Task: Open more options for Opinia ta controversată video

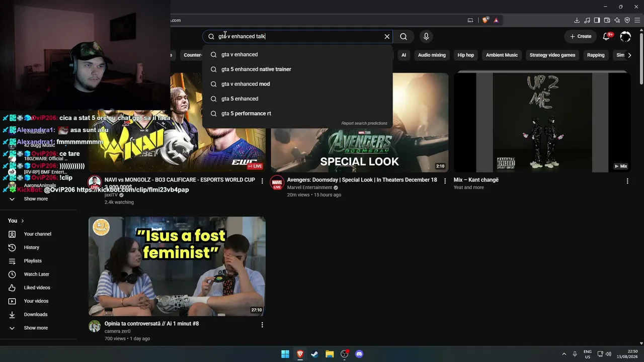Action: (262, 325)
